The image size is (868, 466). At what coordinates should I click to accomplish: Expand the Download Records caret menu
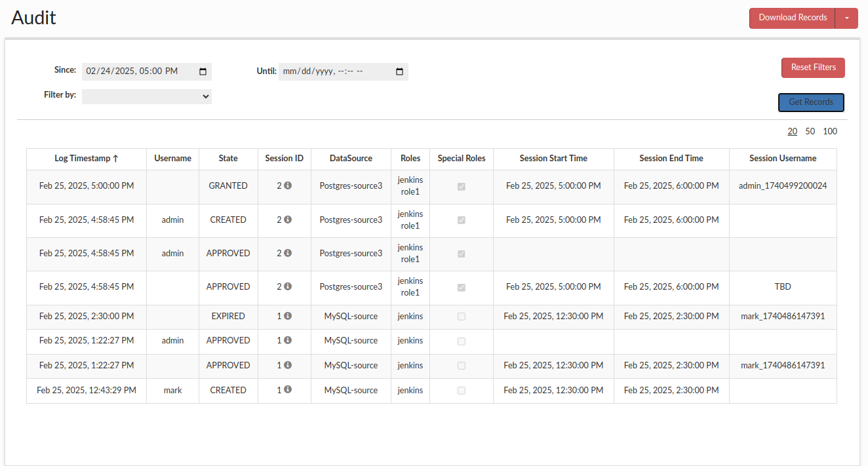coord(846,18)
